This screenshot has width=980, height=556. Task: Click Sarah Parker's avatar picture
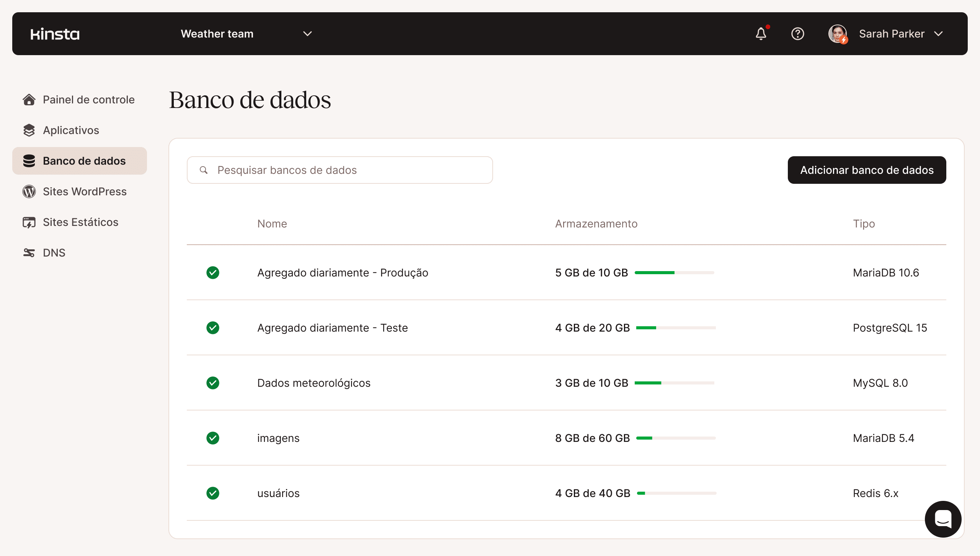click(x=838, y=34)
